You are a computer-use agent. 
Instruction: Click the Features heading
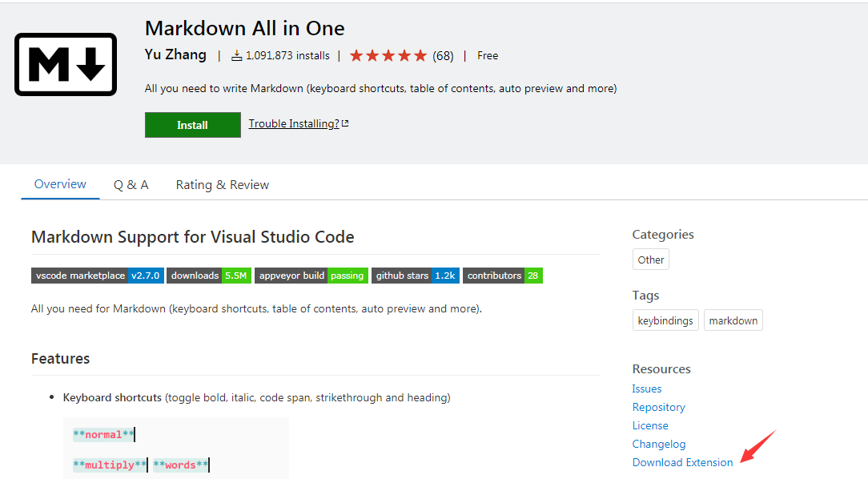pyautogui.click(x=60, y=359)
